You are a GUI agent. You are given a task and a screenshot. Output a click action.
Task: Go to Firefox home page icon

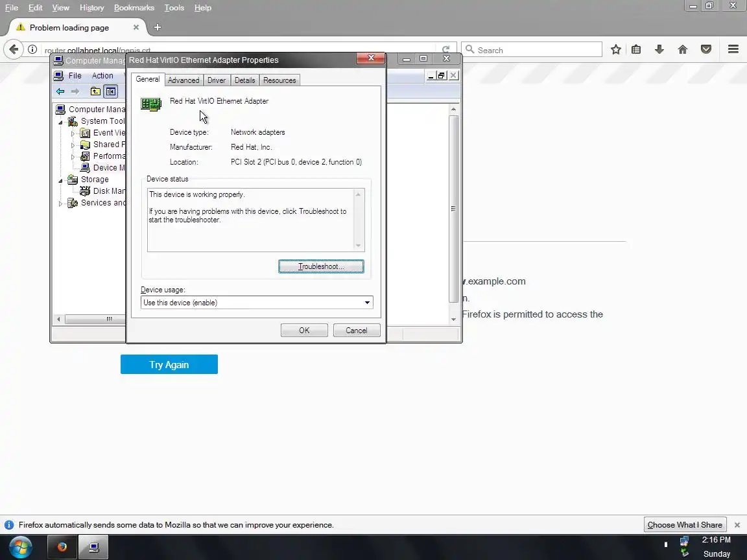click(683, 49)
